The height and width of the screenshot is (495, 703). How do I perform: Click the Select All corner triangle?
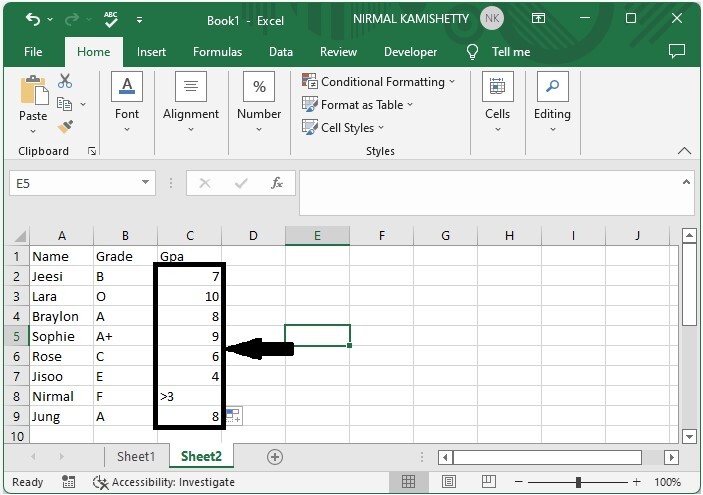pos(20,236)
